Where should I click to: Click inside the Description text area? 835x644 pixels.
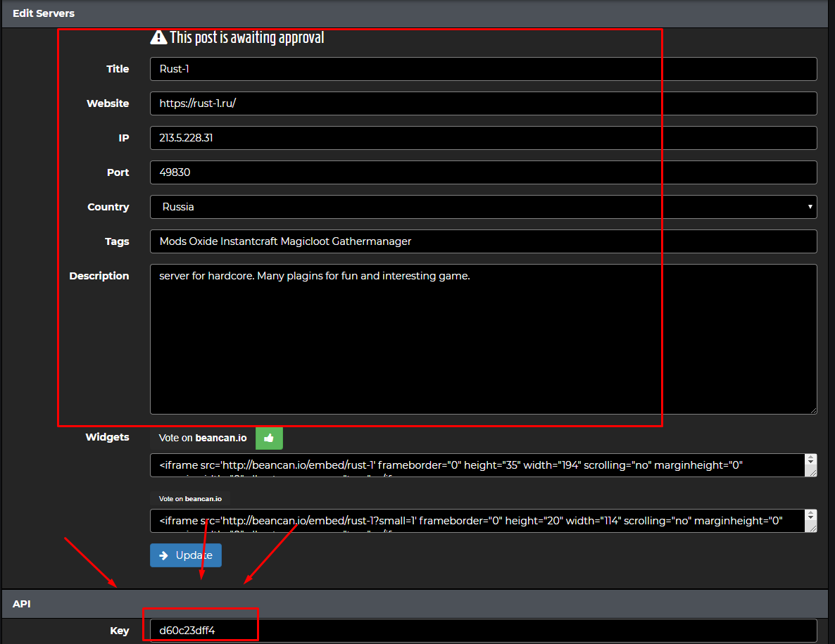click(x=483, y=339)
